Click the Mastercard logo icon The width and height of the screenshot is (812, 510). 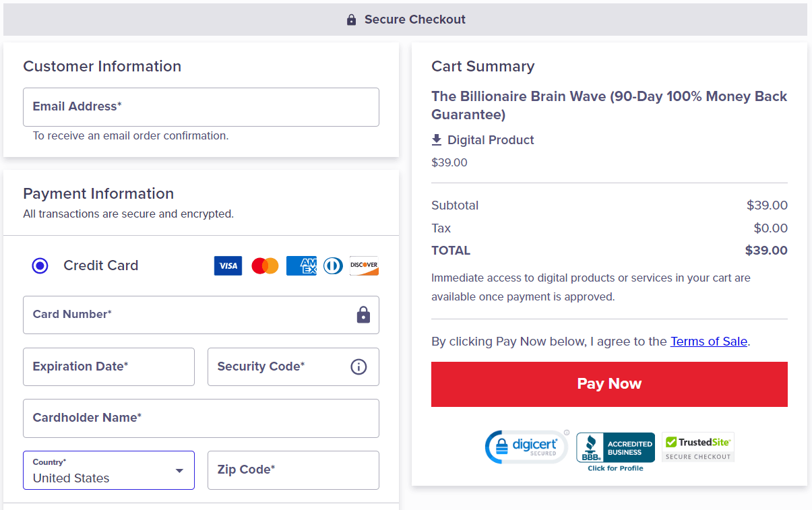[x=265, y=265]
